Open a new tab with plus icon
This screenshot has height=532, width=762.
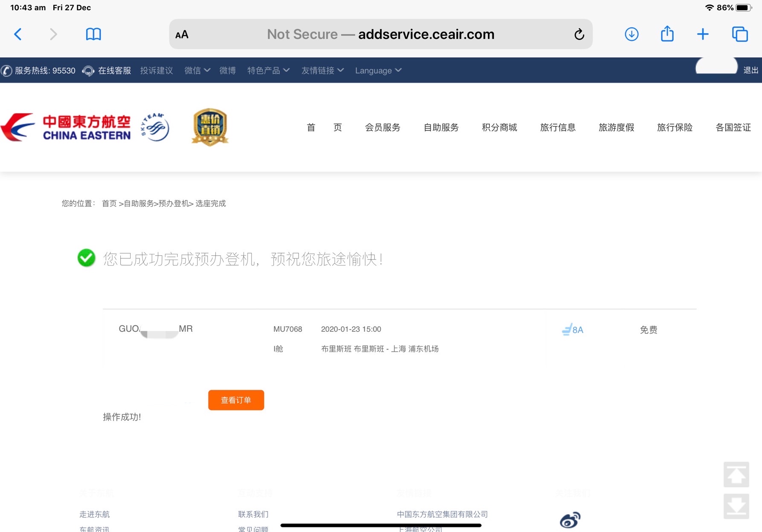pyautogui.click(x=703, y=34)
